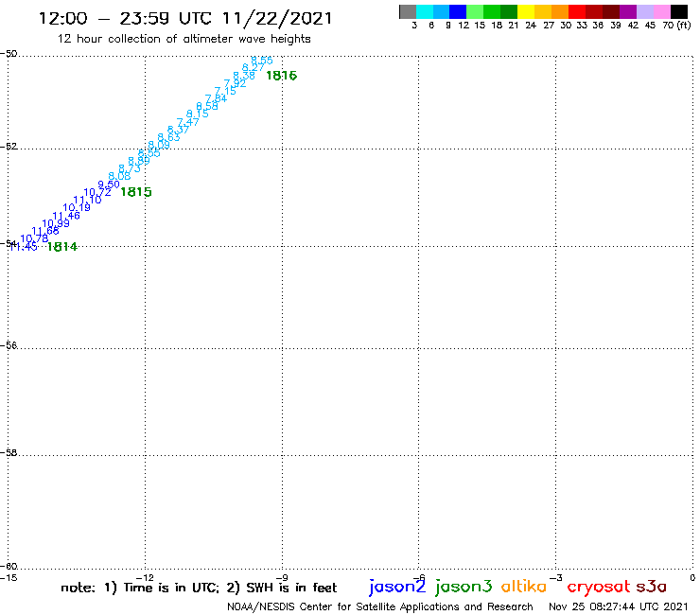Click the green 1814 time marker
This screenshot has height=615, width=700.
click(62, 247)
